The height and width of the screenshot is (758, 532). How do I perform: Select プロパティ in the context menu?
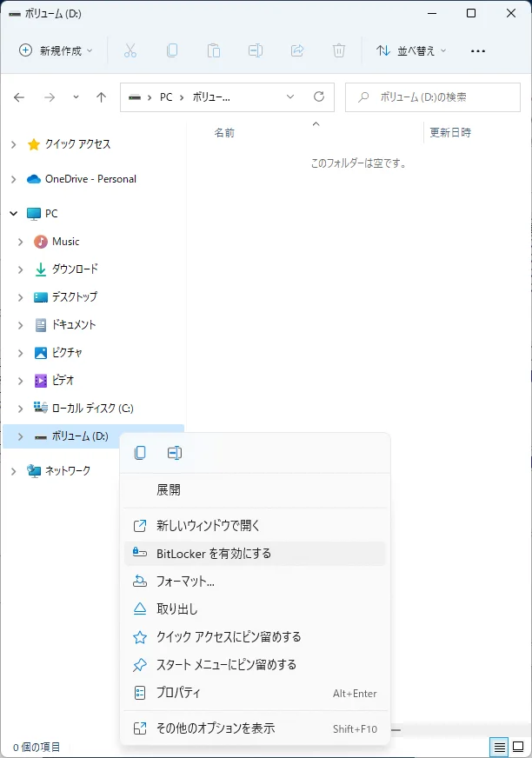178,693
